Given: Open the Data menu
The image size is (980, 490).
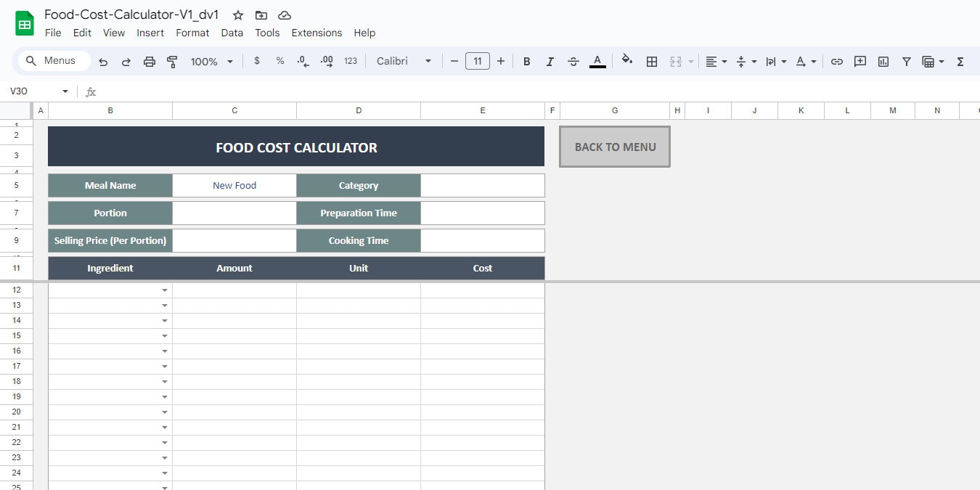Looking at the screenshot, I should click(232, 33).
